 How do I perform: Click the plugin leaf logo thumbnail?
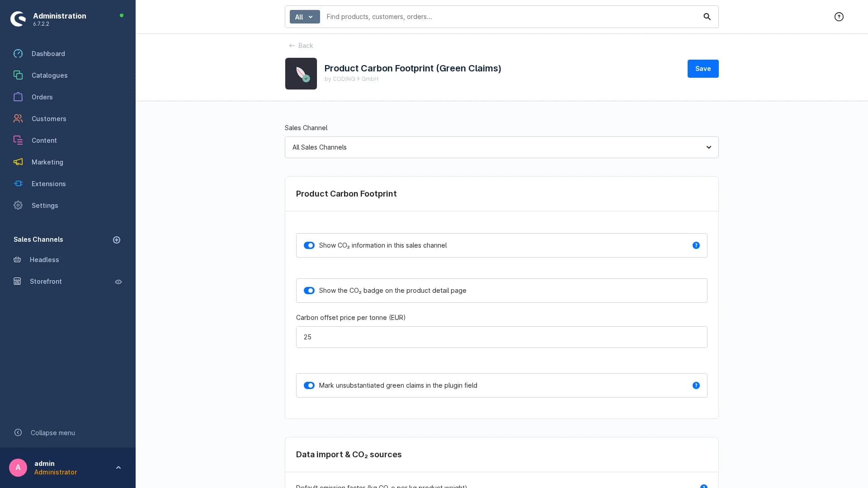coord(301,74)
